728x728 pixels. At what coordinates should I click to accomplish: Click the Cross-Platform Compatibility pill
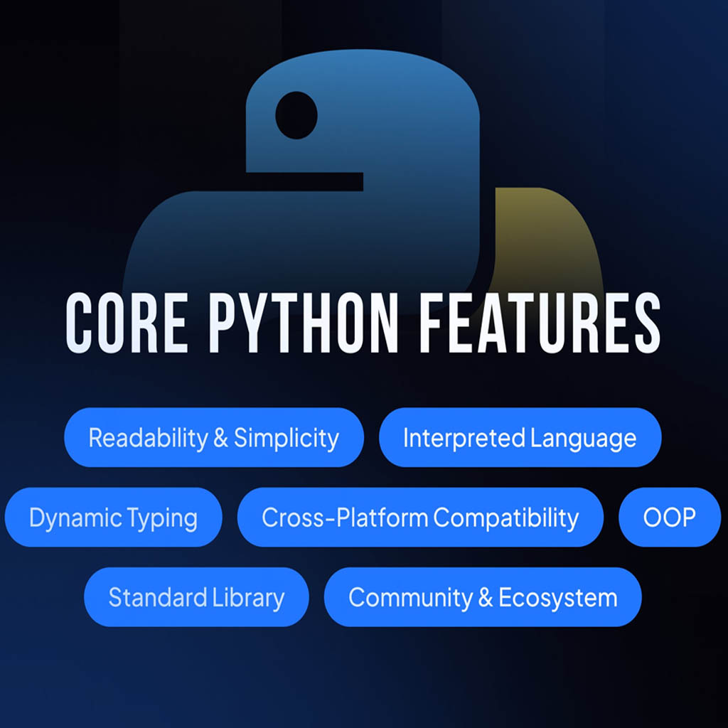pyautogui.click(x=420, y=518)
